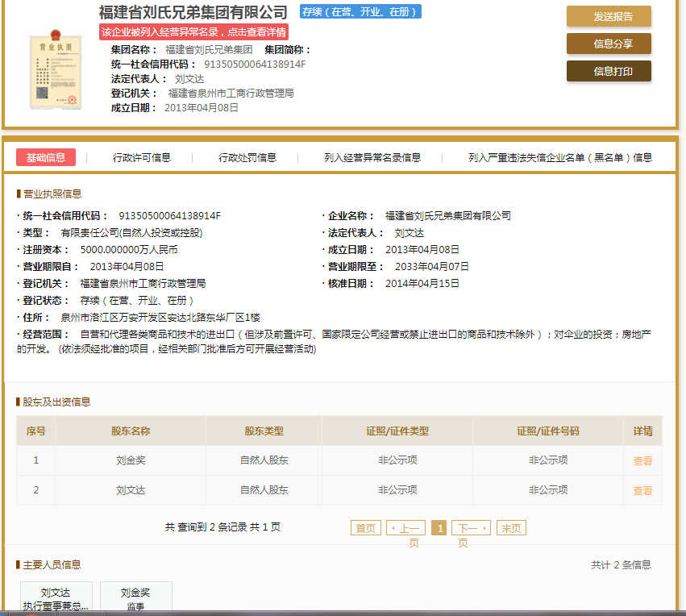View details for shareholder 刘金奖
Screen dimensions: 686x616
point(642,461)
